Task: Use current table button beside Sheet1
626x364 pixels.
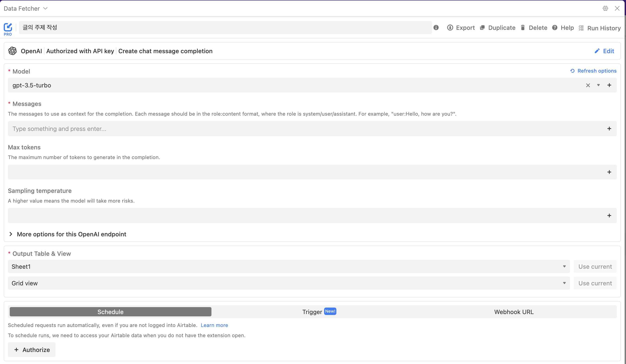Action: pos(595,266)
